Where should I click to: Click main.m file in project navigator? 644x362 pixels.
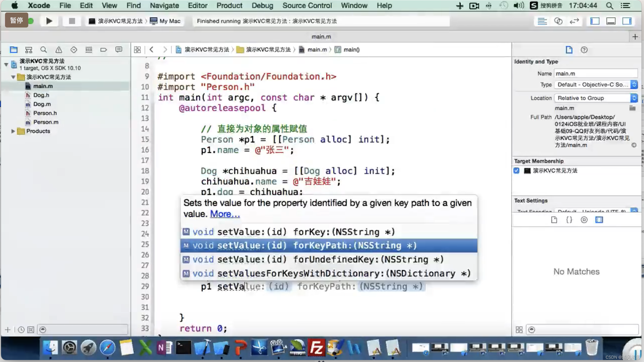[43, 86]
